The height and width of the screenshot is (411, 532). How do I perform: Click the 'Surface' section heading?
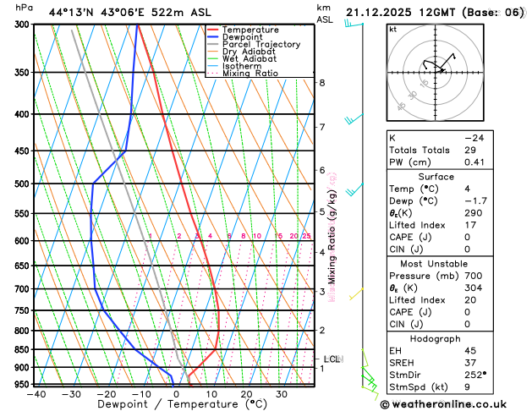coord(436,177)
